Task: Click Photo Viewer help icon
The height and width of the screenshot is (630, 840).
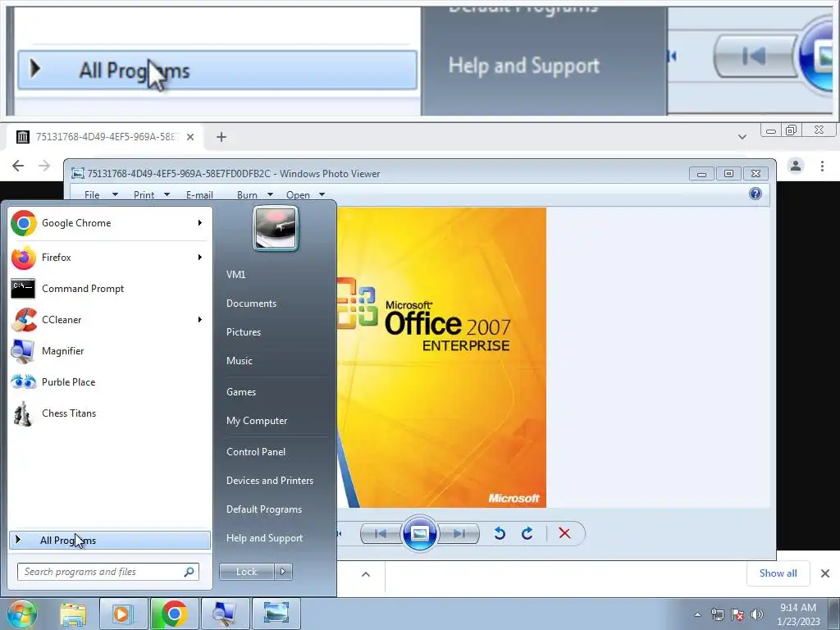Action: click(756, 194)
